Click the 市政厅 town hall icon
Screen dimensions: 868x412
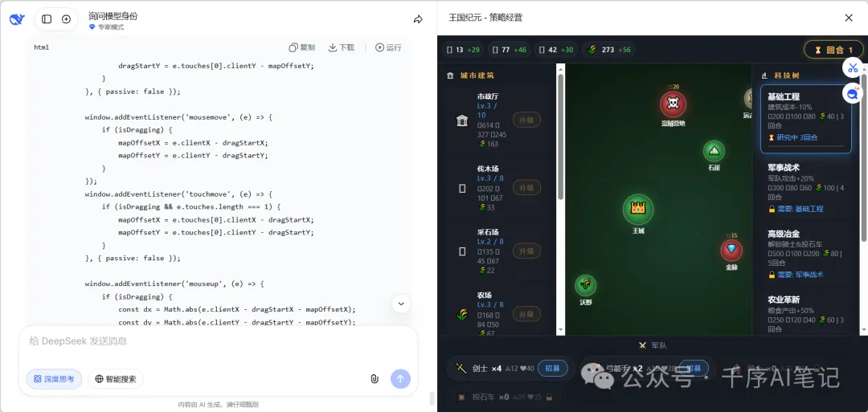[x=462, y=120]
